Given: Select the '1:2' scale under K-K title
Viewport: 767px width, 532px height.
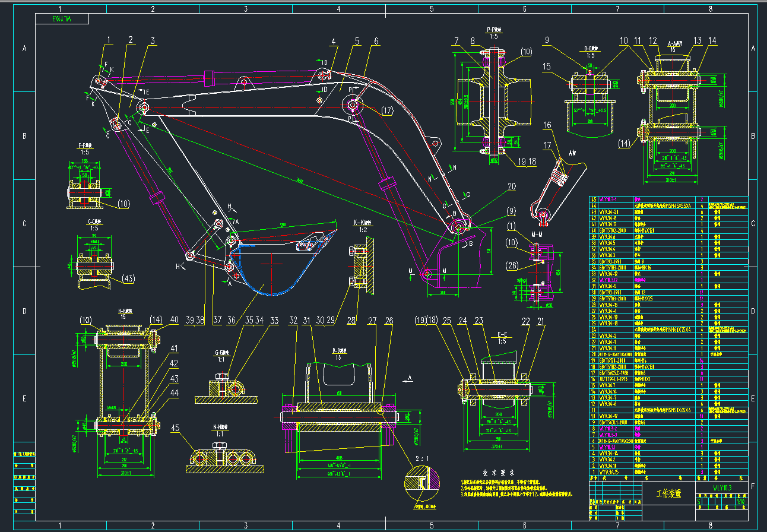Looking at the screenshot, I should click(362, 230).
